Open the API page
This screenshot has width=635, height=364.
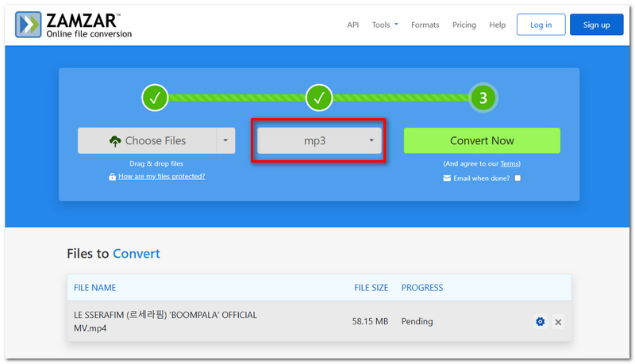point(352,25)
